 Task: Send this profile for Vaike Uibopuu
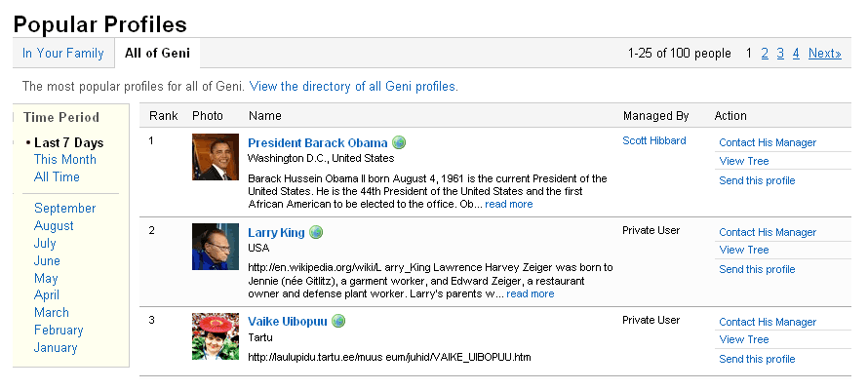pyautogui.click(x=757, y=359)
